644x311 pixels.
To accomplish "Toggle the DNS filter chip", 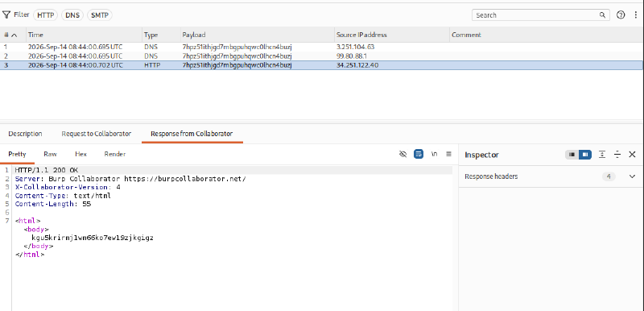I will 72,15.
